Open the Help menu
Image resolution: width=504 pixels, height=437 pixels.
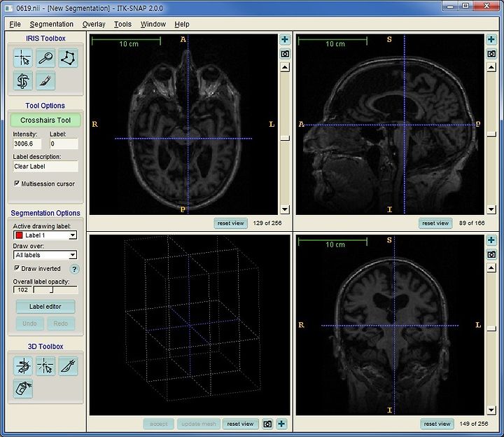pos(182,24)
